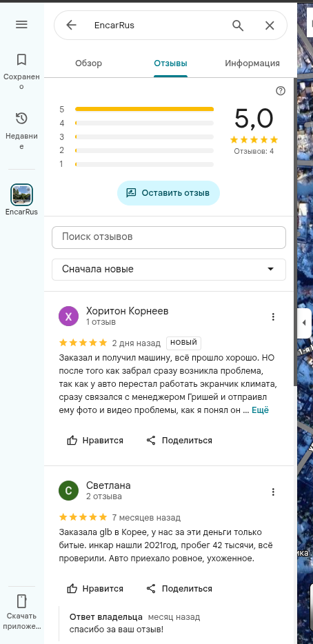Screen dimensions: 313x644
Task: Click the Оставить отзыв button
Action: coord(168,193)
